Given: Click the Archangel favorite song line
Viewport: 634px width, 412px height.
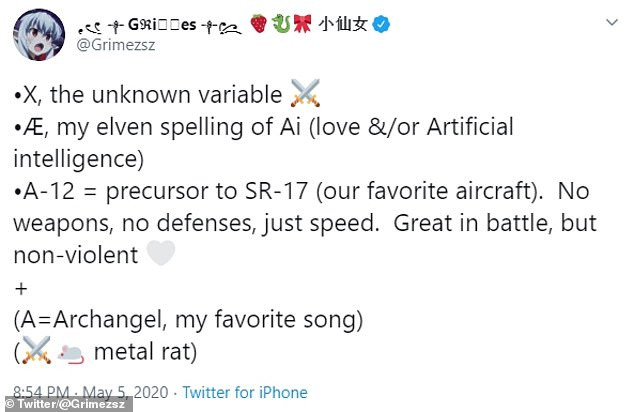Looking at the screenshot, I should tap(188, 319).
